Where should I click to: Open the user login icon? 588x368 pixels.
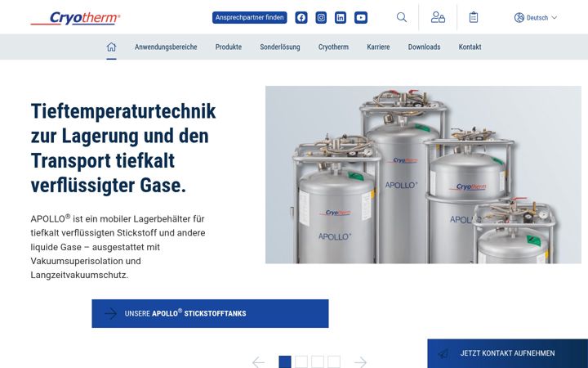tap(438, 17)
